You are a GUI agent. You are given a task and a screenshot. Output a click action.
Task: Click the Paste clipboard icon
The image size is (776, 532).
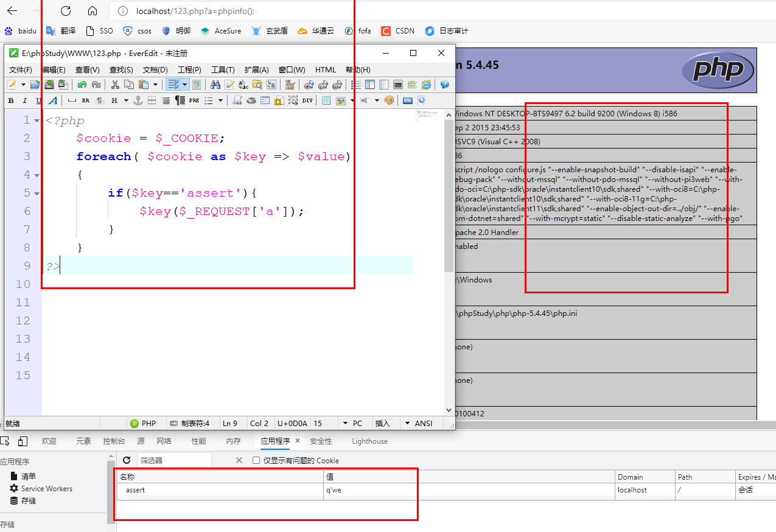coord(143,85)
